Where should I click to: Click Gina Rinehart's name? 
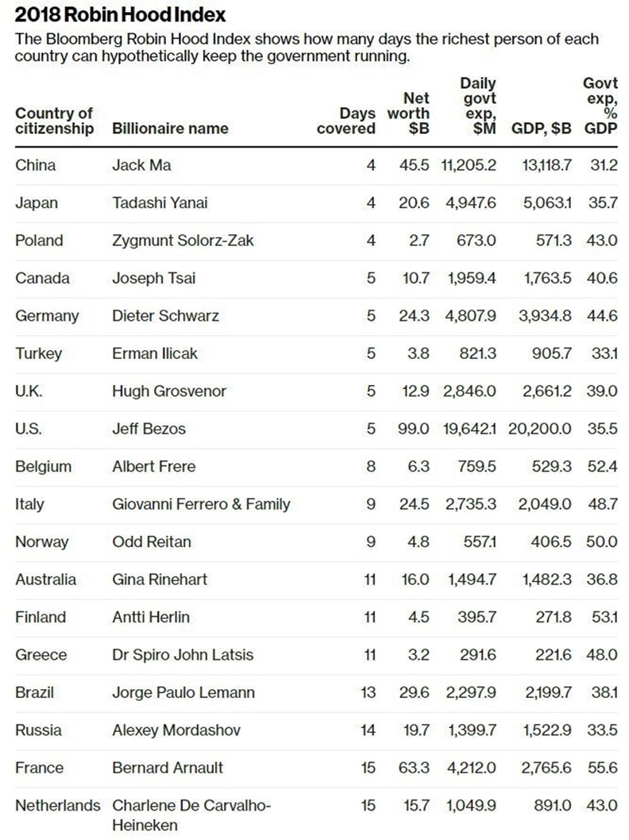tap(160, 580)
